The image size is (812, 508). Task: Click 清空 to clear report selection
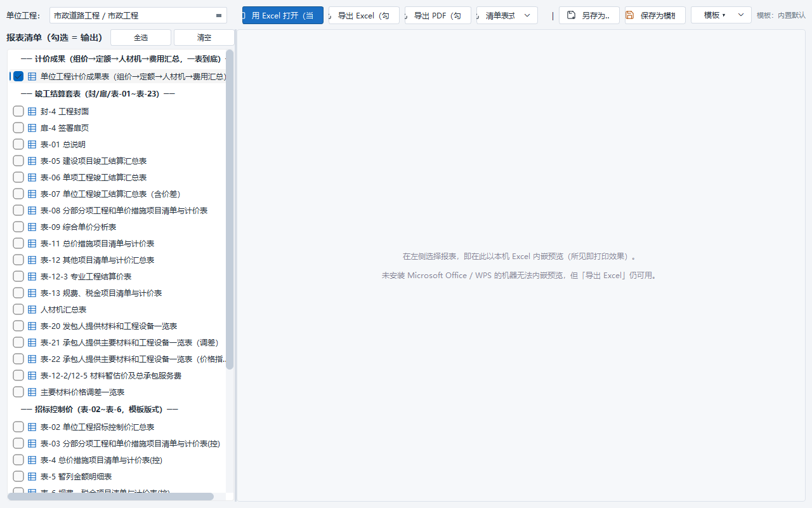point(204,37)
